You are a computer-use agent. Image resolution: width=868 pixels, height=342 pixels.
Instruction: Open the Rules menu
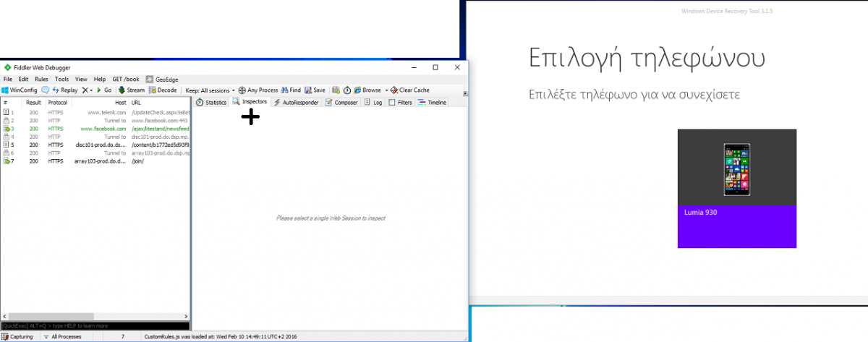(42, 79)
